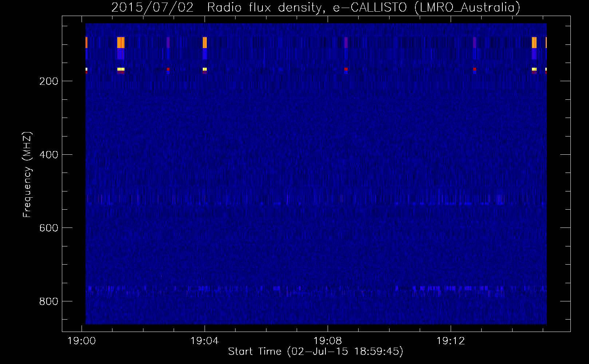The width and height of the screenshot is (589, 364).
Task: Click the '400' frequency tick label
Action: coord(49,155)
